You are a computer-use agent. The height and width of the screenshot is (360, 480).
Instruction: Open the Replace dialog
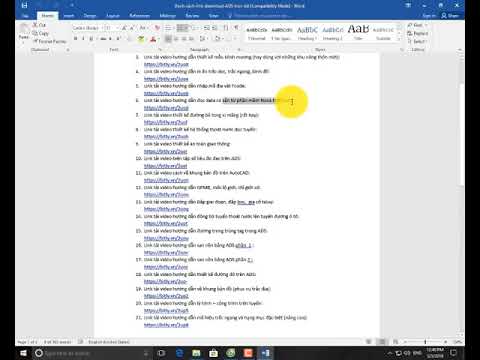[x=418, y=33]
